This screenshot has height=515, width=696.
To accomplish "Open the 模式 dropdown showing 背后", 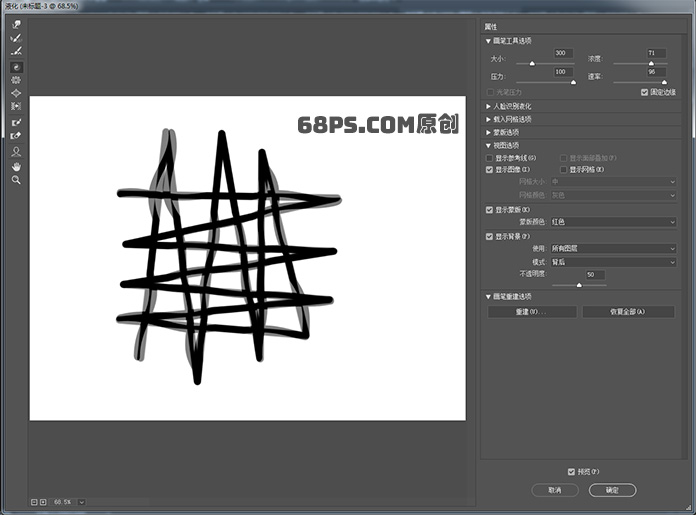I will (x=613, y=262).
